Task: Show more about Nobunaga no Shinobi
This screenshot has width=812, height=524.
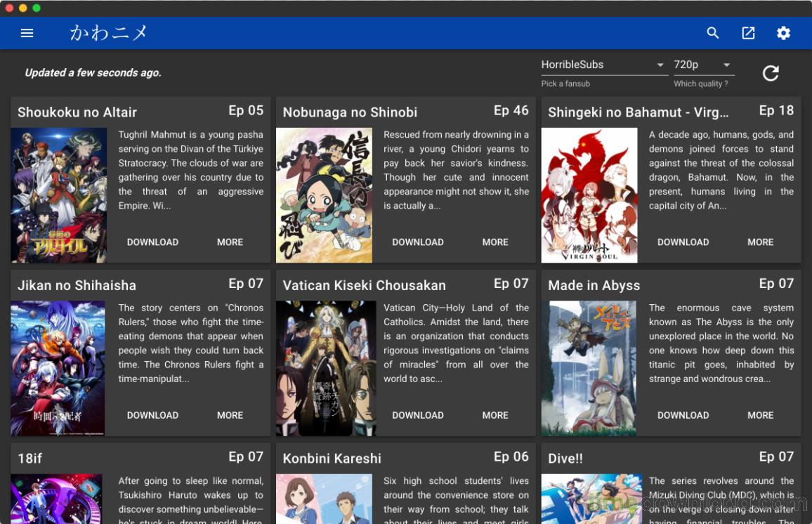Action: [495, 242]
